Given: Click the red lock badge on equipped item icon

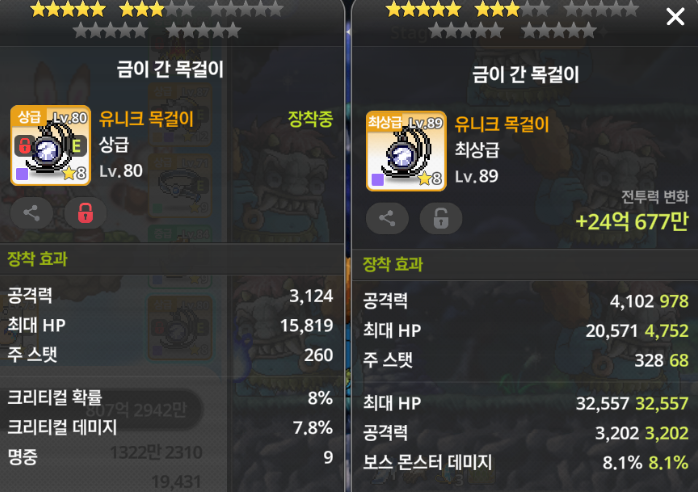Looking at the screenshot, I should coord(24,146).
